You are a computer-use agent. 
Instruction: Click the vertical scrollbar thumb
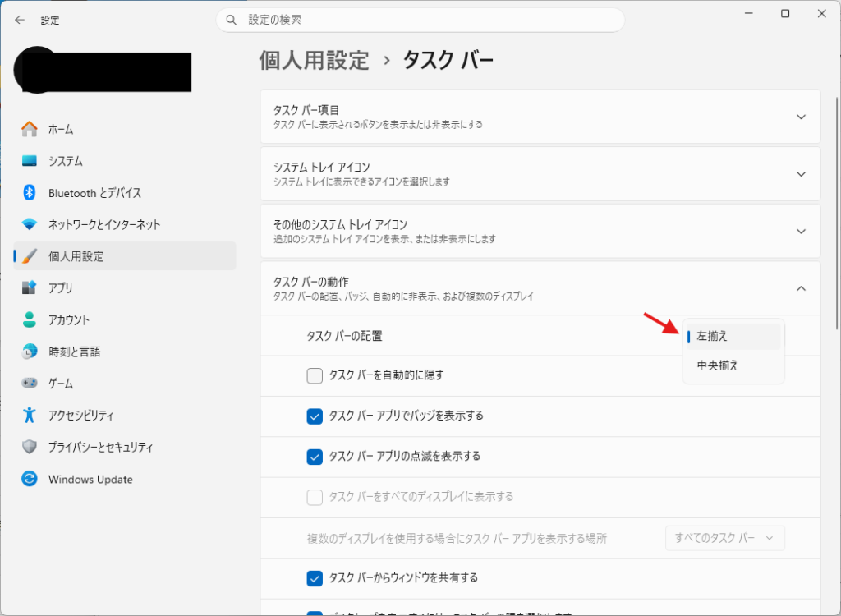tap(838, 214)
